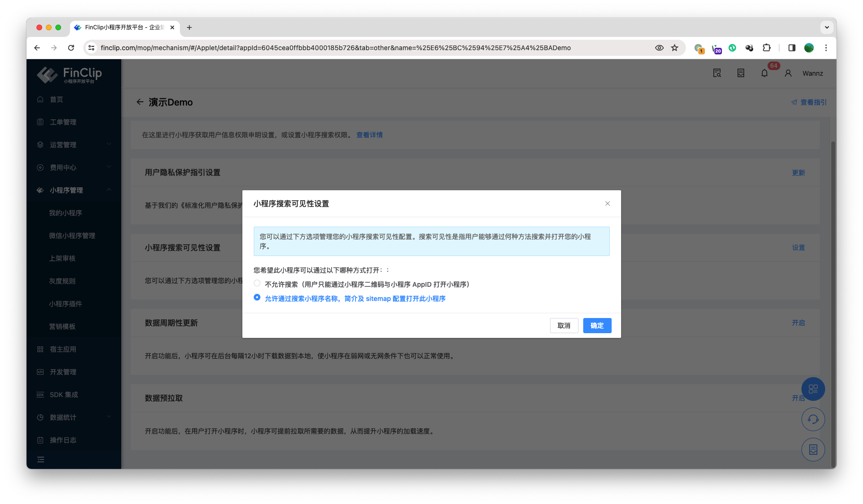This screenshot has width=863, height=504.
Task: Click the notification bell icon
Action: coord(764,73)
